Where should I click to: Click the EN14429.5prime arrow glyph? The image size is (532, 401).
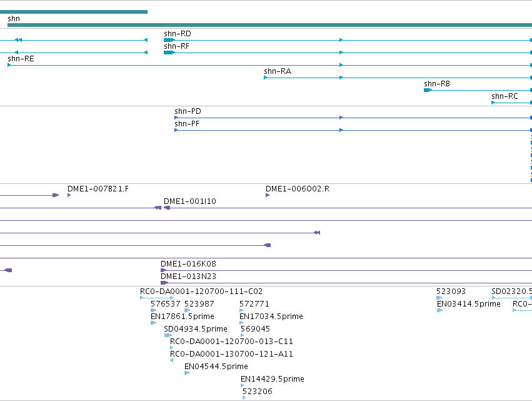(243, 386)
